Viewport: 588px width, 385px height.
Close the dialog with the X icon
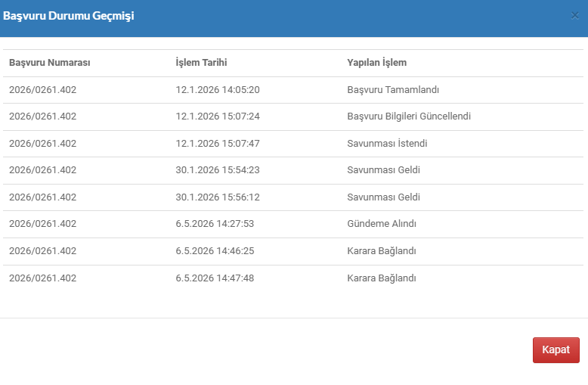(574, 16)
